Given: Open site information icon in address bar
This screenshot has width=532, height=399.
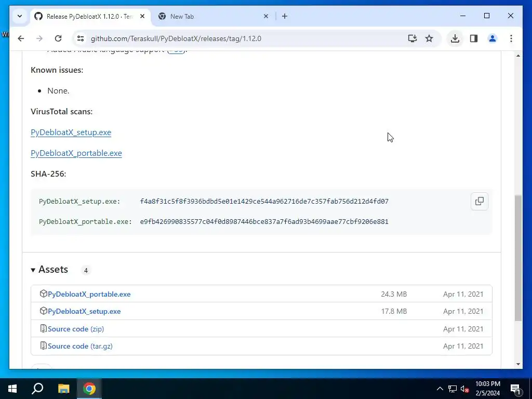Looking at the screenshot, I should point(81,38).
